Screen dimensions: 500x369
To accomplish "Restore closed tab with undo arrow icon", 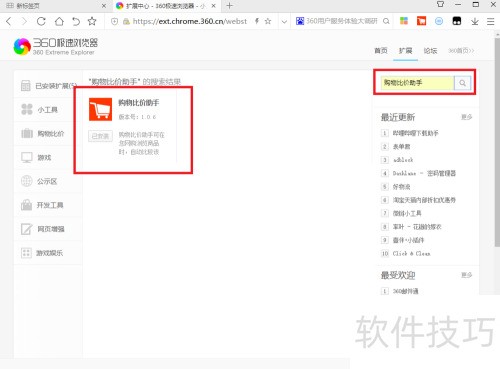I will point(76,22).
